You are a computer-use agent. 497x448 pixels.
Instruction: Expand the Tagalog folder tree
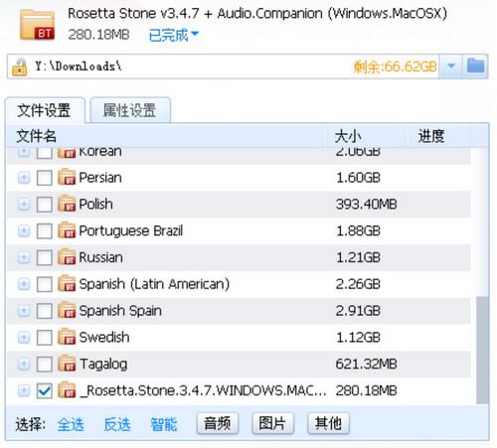click(x=24, y=364)
